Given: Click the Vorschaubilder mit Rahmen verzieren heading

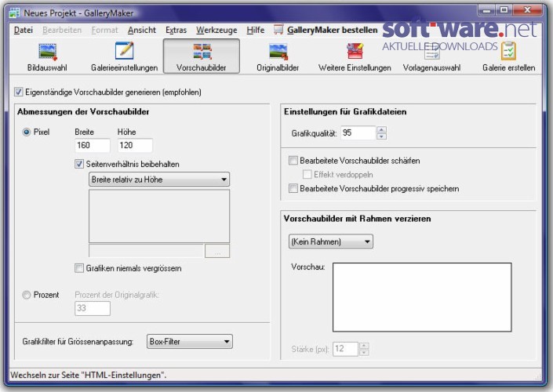Looking at the screenshot, I should point(357,219).
